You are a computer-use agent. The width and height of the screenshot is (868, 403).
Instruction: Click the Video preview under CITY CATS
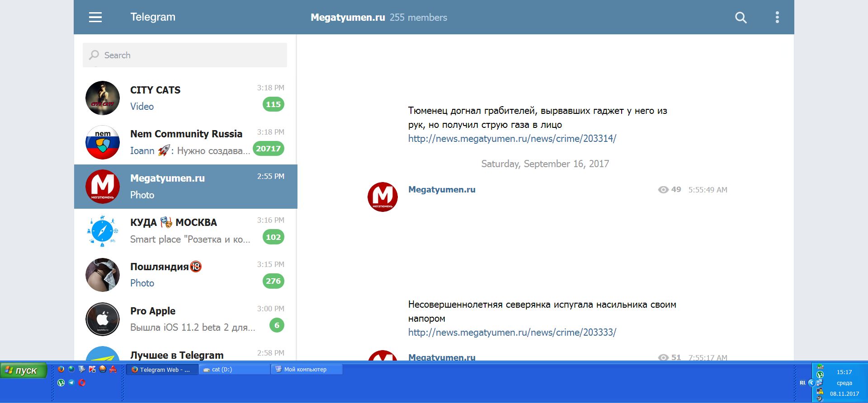[x=142, y=107]
